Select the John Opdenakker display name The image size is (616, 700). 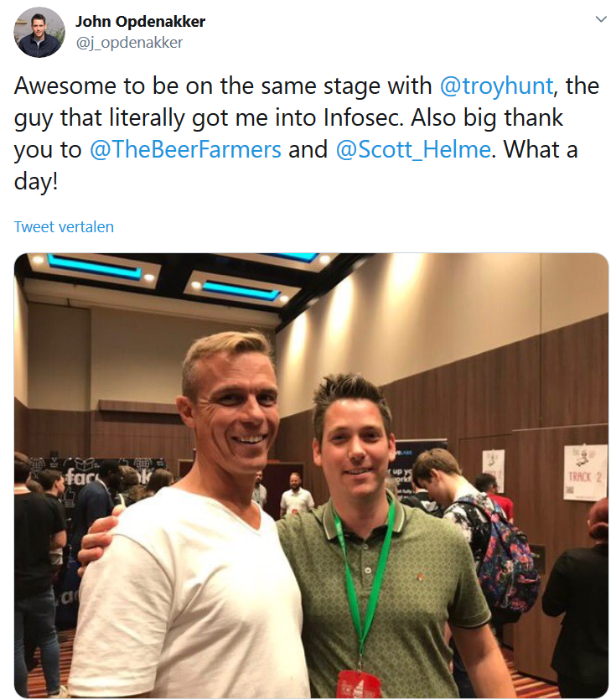[x=140, y=22]
